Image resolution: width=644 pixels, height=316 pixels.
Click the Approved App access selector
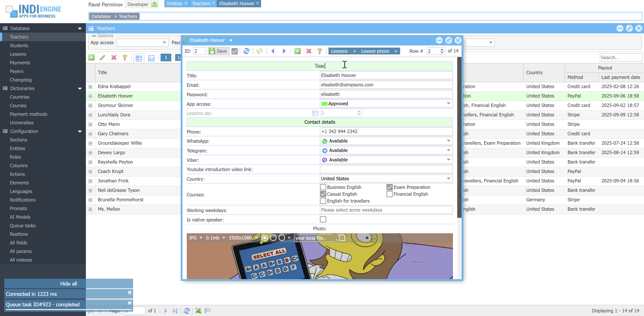[386, 104]
